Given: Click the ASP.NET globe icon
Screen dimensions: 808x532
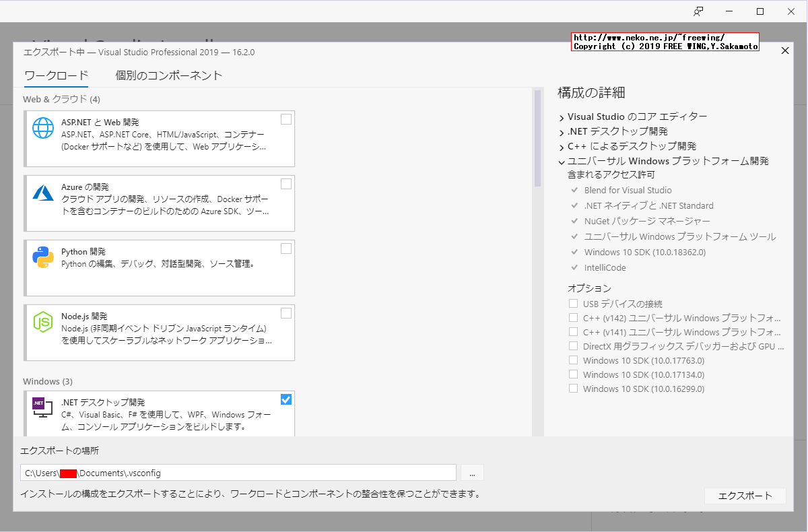Looking at the screenshot, I should tap(42, 128).
